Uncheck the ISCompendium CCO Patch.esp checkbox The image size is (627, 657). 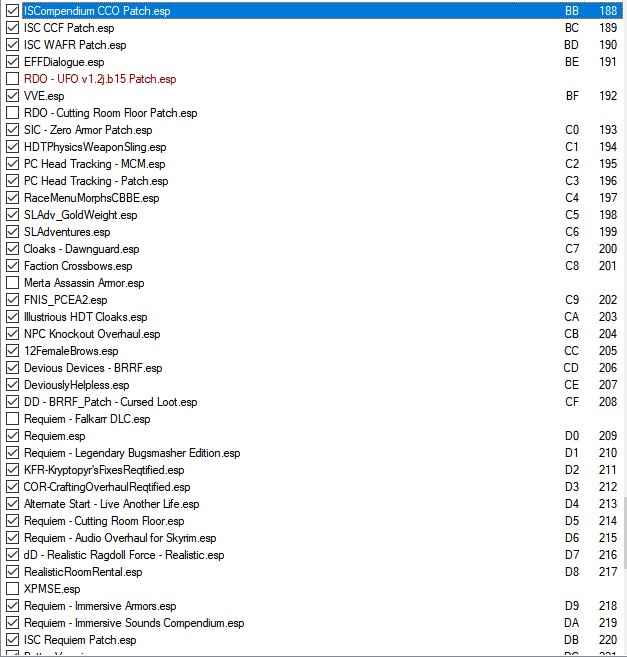[13, 10]
